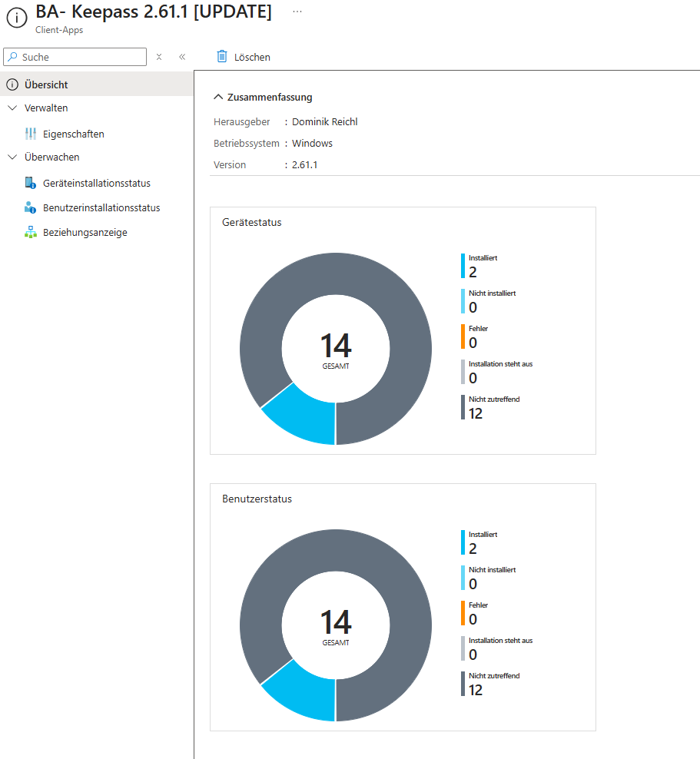Collapse the sidebar with the double chevron
The width and height of the screenshot is (700, 759).
point(182,57)
